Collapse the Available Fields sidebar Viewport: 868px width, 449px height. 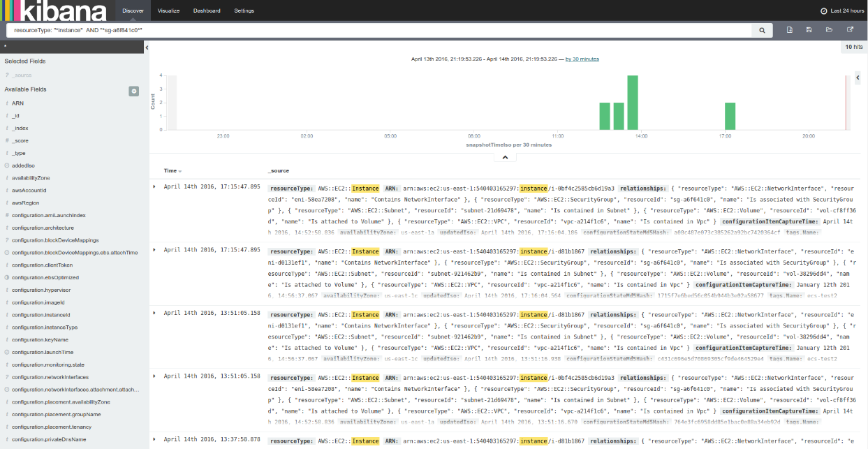[x=147, y=47]
